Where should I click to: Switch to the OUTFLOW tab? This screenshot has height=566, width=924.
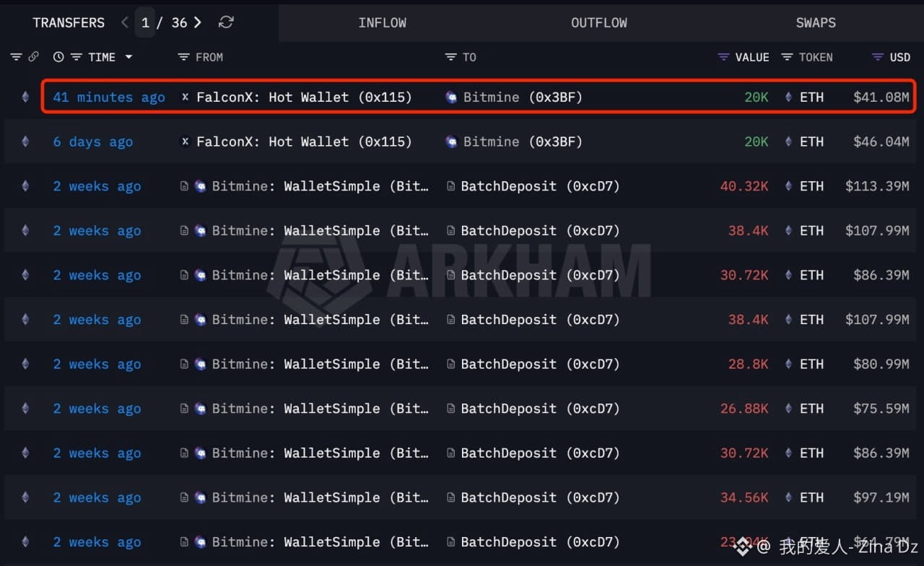point(599,22)
